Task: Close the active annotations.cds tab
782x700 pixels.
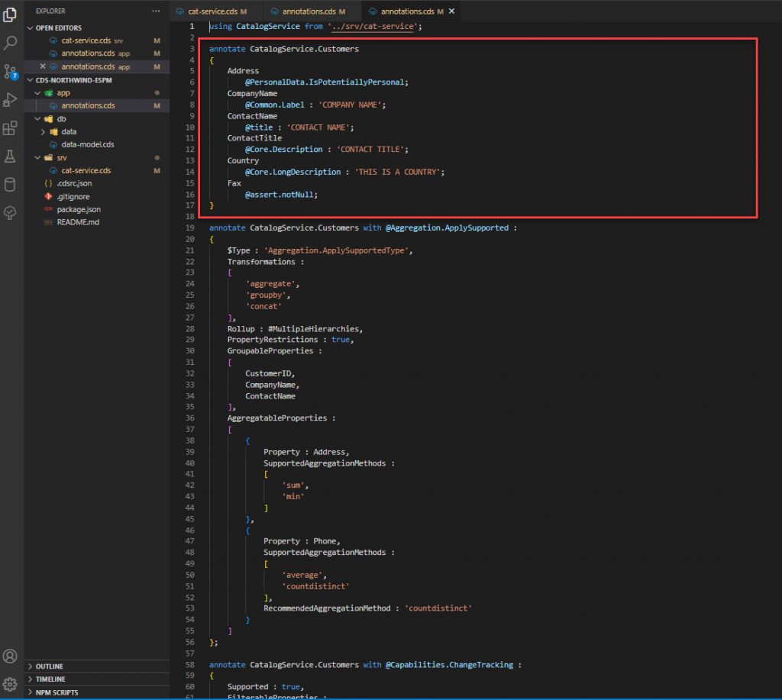Action: 452,11
